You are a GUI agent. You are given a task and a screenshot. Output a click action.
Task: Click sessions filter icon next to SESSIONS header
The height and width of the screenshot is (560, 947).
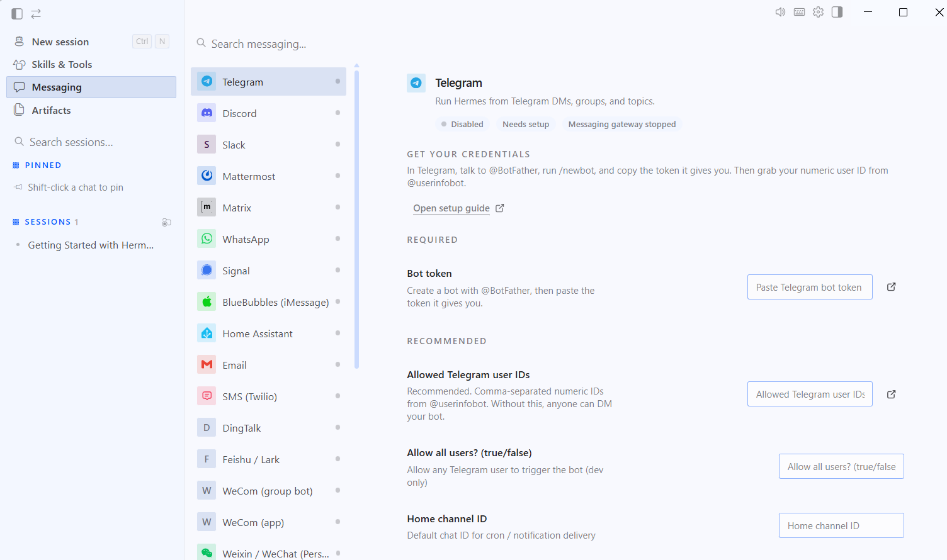pos(166,222)
